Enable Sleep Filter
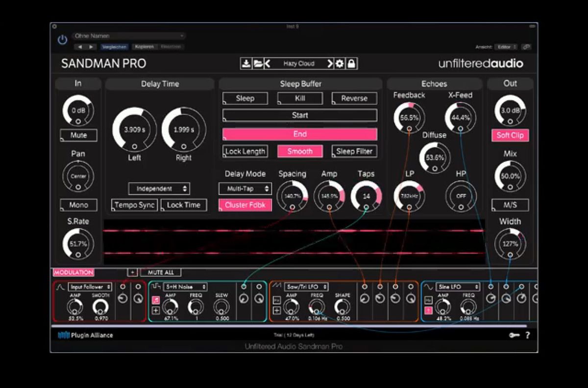The height and width of the screenshot is (388, 588). tap(354, 152)
